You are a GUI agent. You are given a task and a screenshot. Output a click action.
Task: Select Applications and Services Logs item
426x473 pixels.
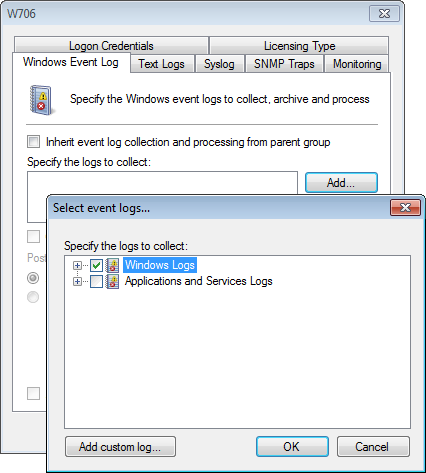tap(199, 281)
